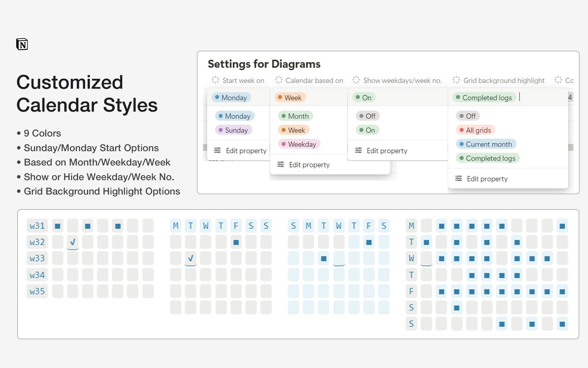Click the 9 Colors bullet text
This screenshot has height=368, width=588.
(42, 133)
